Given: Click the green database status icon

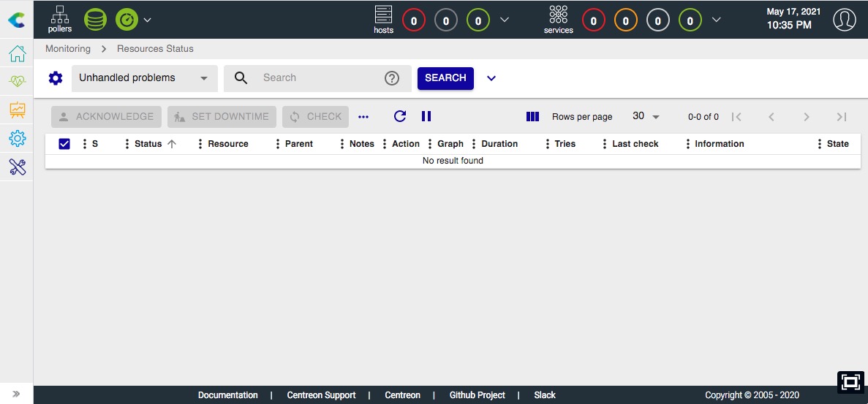Looking at the screenshot, I should click(x=95, y=19).
